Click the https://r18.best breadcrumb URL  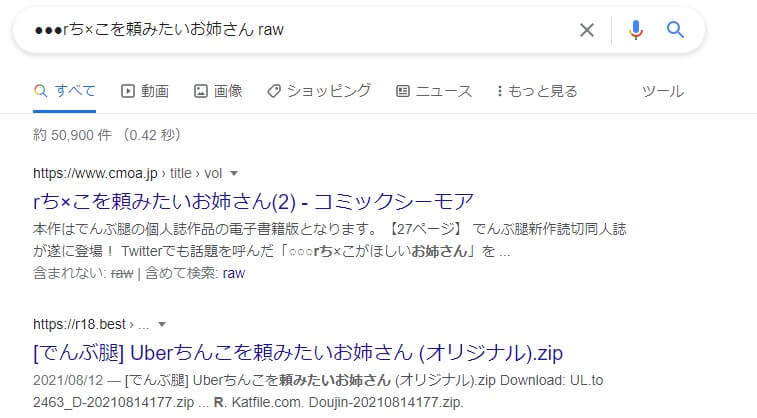[x=79, y=324]
